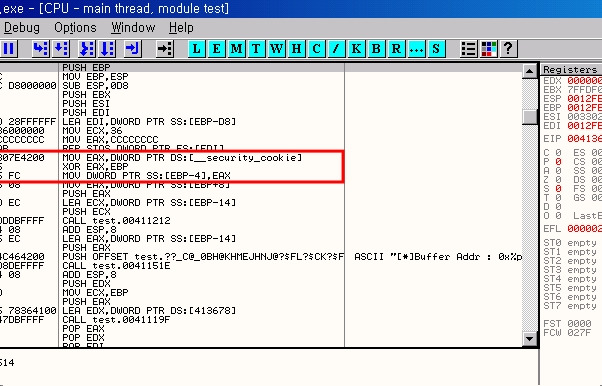Screen dimensions: 602x386
Task: Open Executable modules with E button
Action: 216,49
